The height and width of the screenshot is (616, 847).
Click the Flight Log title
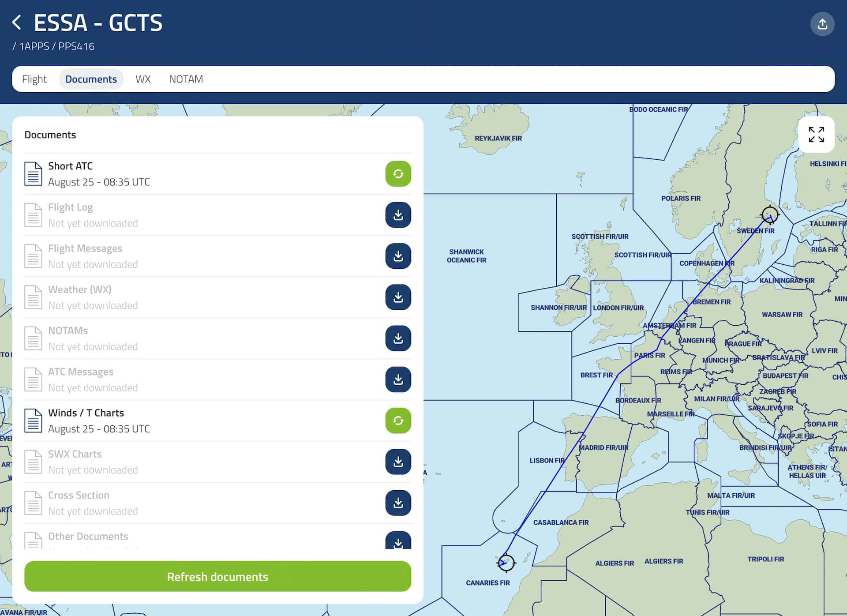pyautogui.click(x=70, y=207)
